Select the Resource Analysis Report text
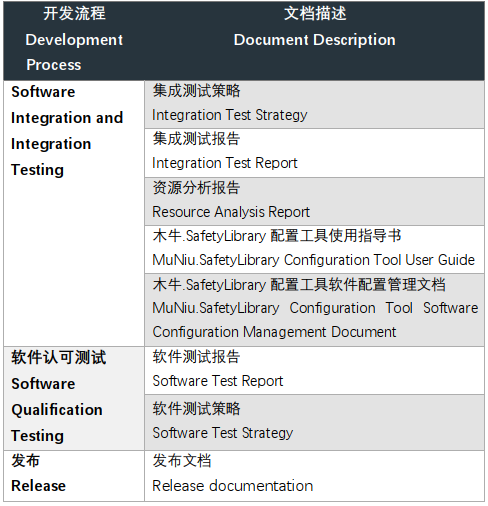This screenshot has height=506, width=488. coord(231,212)
